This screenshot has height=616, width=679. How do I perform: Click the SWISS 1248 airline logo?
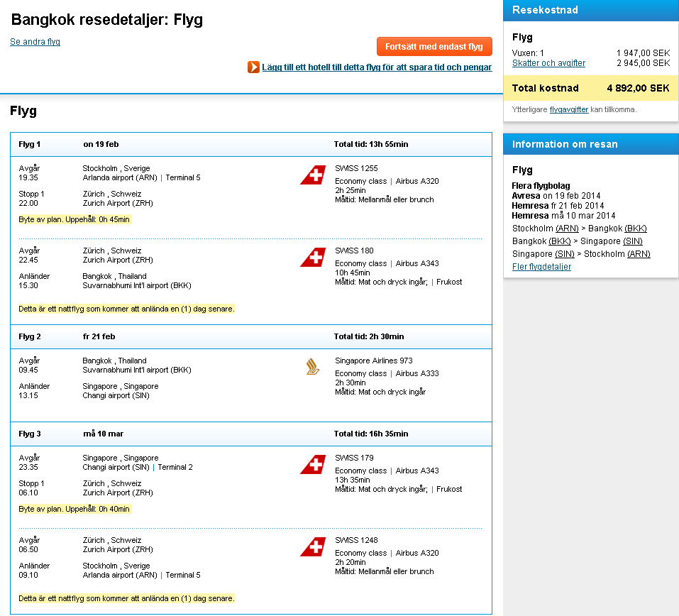pos(312,546)
